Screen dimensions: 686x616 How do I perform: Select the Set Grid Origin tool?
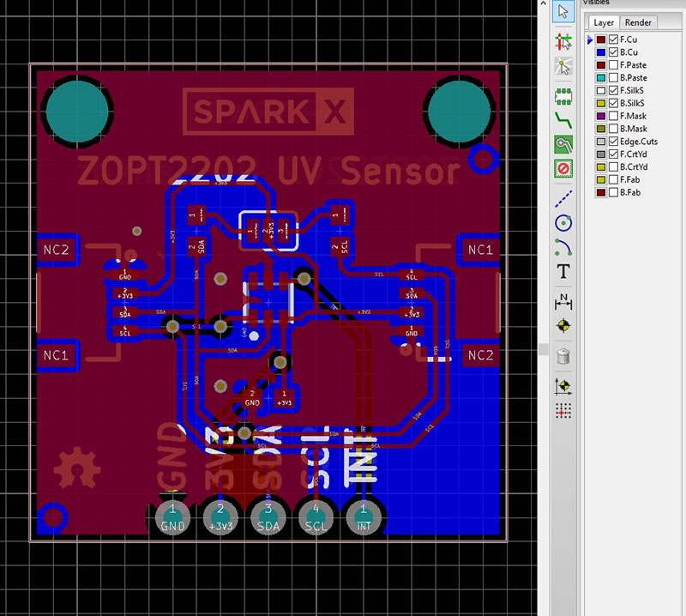coord(563,410)
